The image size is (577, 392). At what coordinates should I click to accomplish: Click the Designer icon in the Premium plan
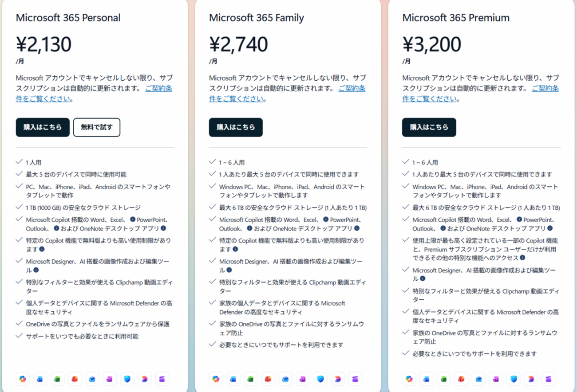[x=530, y=379]
